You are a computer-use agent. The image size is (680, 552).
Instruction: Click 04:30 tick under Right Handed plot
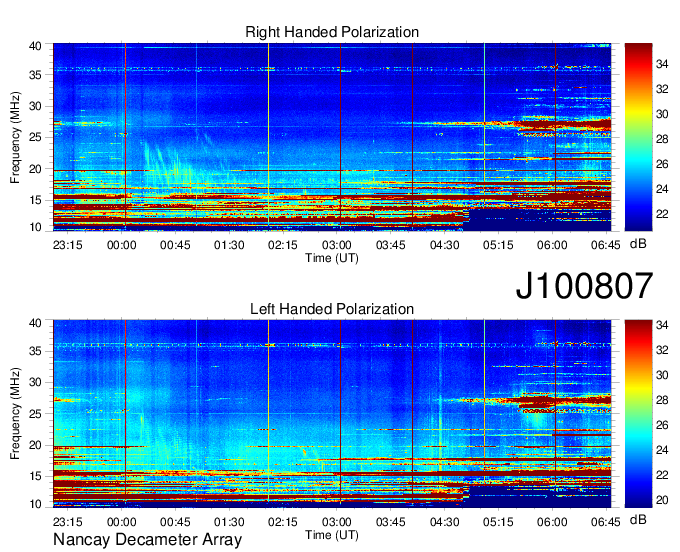pyautogui.click(x=445, y=245)
